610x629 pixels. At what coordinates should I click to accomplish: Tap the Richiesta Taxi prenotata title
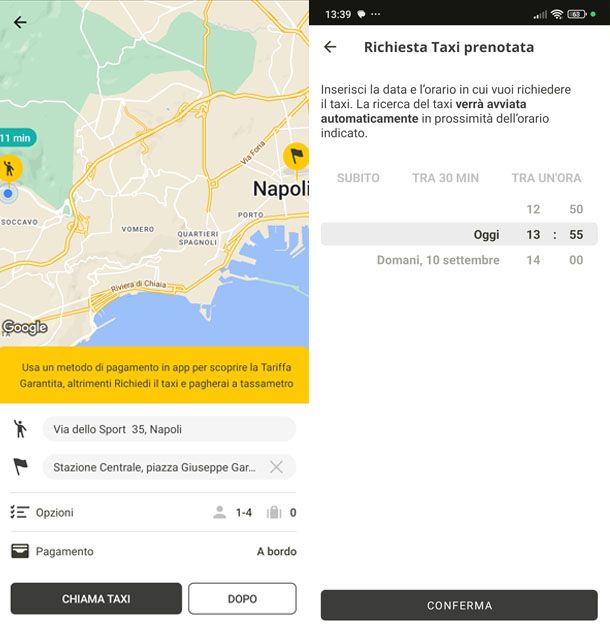tap(449, 47)
